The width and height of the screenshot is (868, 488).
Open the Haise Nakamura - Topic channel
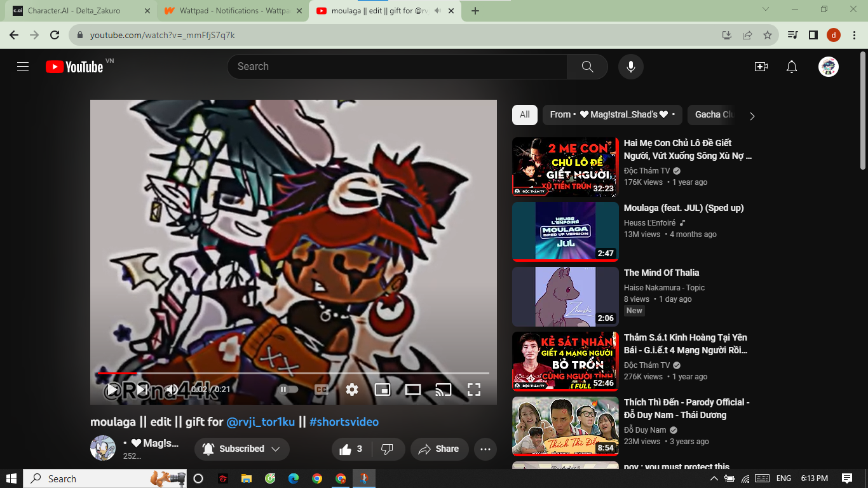(664, 288)
